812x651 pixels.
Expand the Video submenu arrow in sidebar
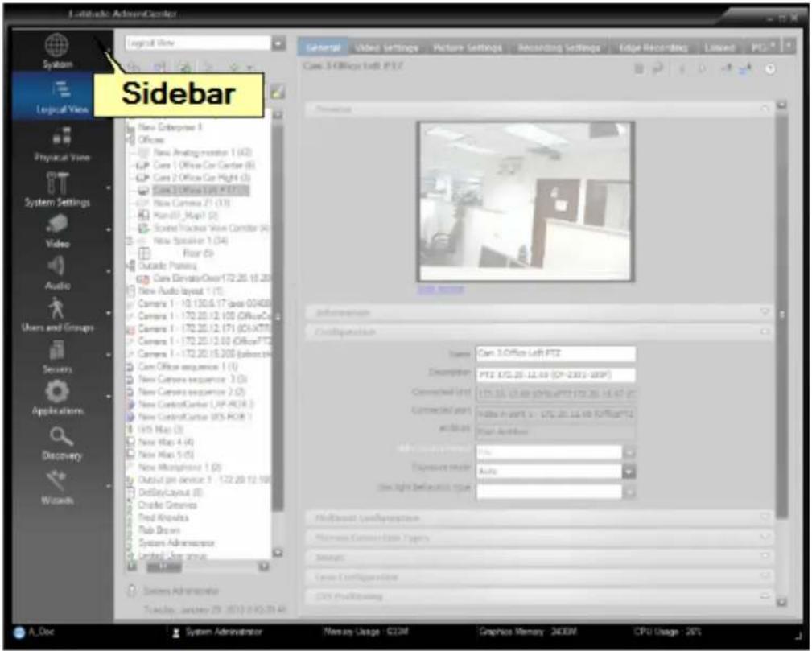coord(108,229)
